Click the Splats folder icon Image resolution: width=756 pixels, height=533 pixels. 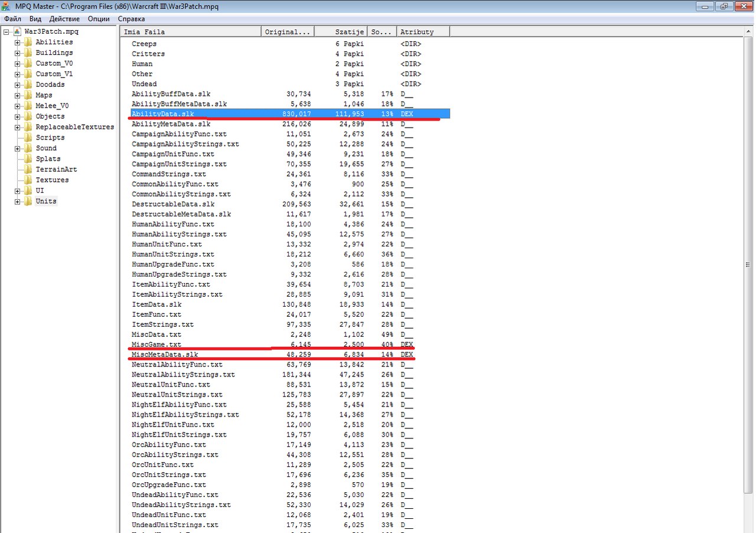[28, 159]
